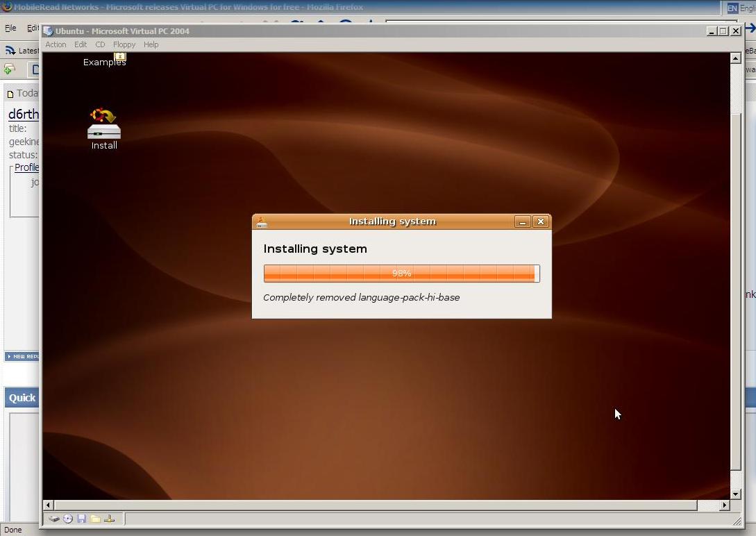Minimize the Installing system dialog

(x=523, y=221)
